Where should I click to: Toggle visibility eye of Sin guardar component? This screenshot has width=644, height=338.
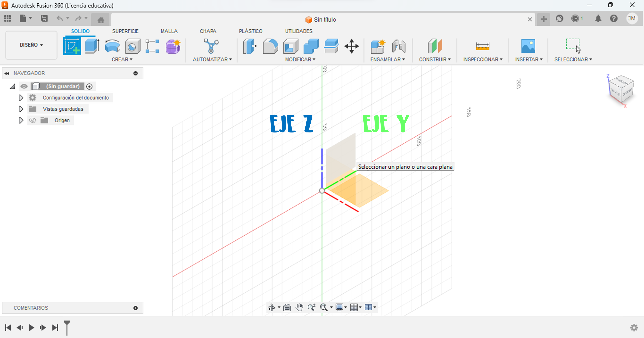tap(24, 86)
